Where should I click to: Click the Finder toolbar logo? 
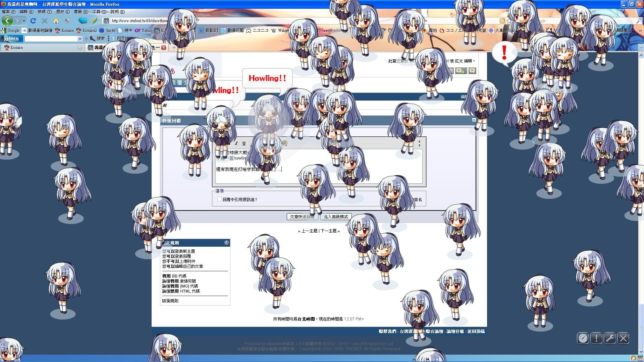(x=12, y=39)
